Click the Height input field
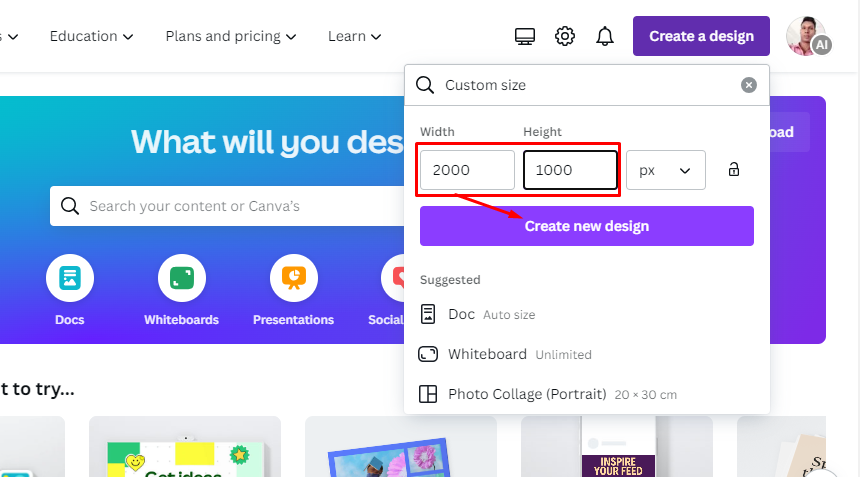Screen dimensions: 860x477 pos(570,170)
